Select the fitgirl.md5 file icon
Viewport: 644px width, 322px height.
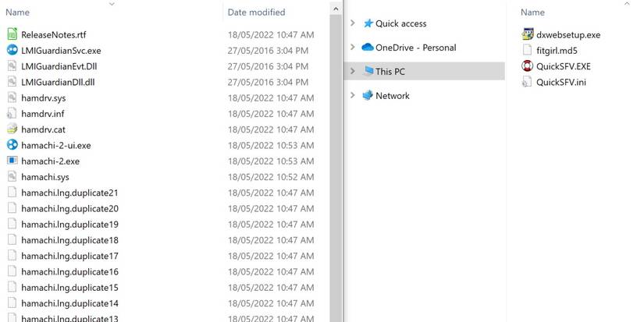point(527,50)
